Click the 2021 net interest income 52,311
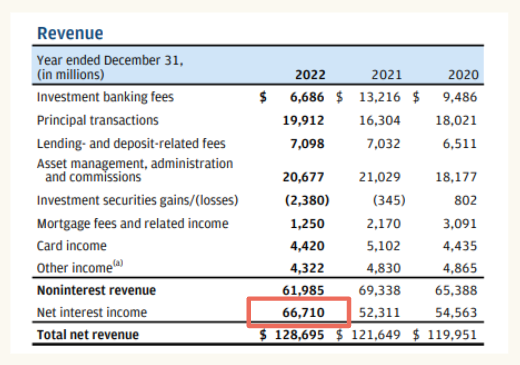This screenshot has height=365, width=520. pyautogui.click(x=380, y=313)
